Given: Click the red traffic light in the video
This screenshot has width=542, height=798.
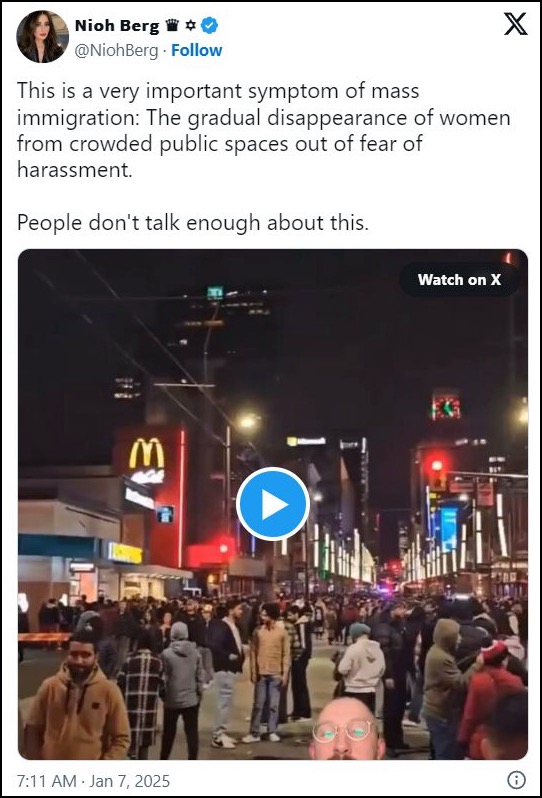Looking at the screenshot, I should tap(437, 465).
